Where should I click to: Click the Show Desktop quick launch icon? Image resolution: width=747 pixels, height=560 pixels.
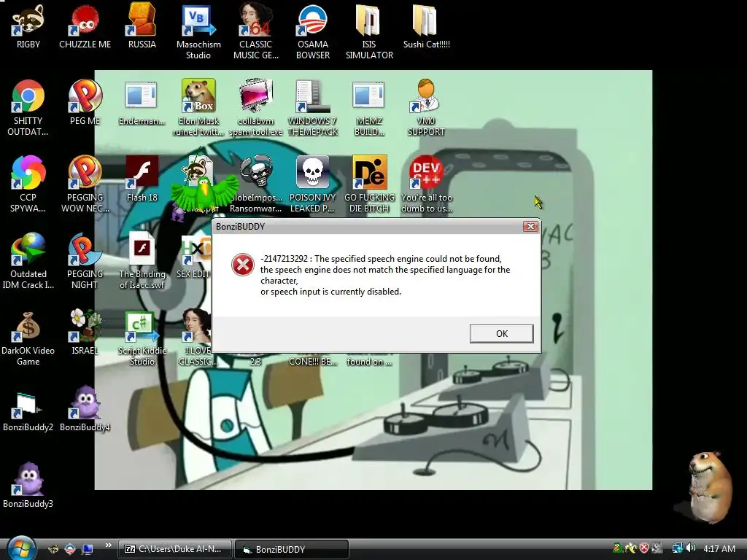(x=88, y=549)
